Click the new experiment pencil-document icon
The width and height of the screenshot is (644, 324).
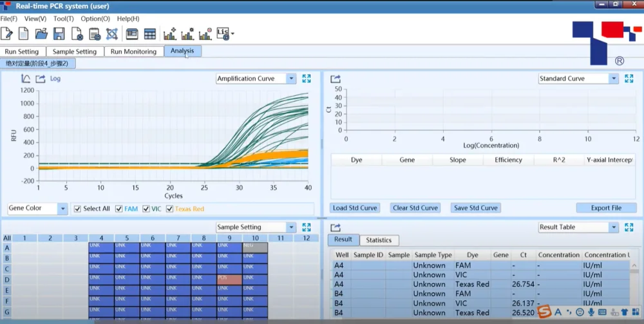pos(6,33)
